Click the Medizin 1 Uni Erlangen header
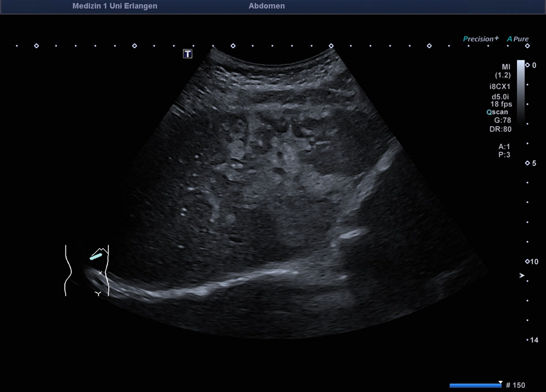The height and width of the screenshot is (392, 546). click(115, 6)
